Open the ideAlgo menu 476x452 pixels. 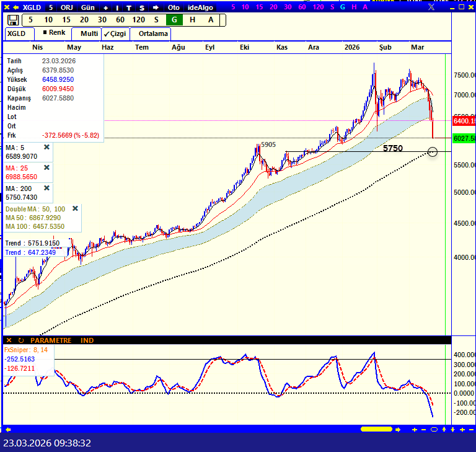pos(200,7)
